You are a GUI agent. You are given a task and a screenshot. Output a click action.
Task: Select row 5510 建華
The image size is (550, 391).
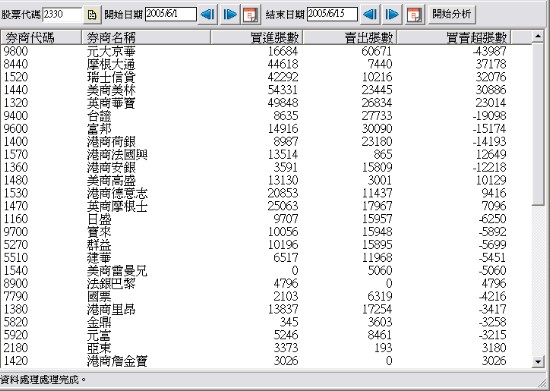coord(266,258)
